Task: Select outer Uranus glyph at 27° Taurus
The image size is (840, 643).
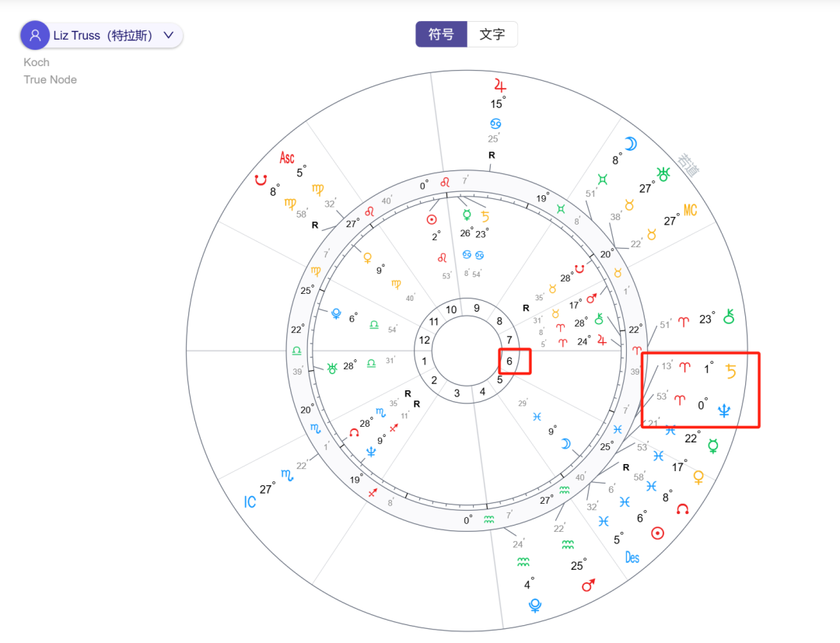Action: coord(663,174)
